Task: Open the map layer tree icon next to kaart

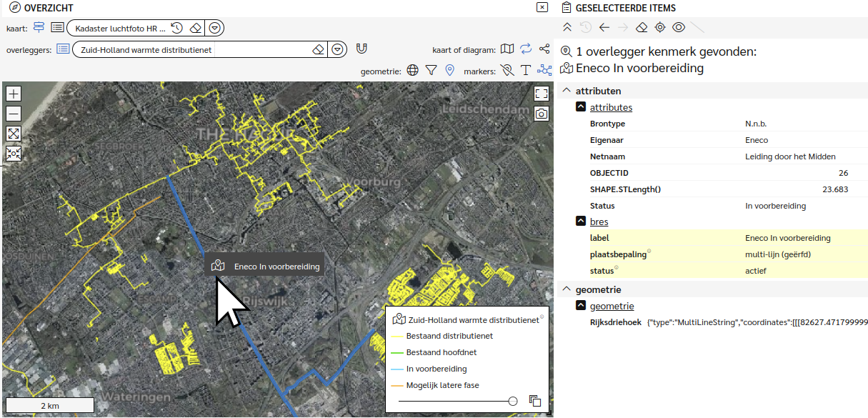Action: pos(39,28)
